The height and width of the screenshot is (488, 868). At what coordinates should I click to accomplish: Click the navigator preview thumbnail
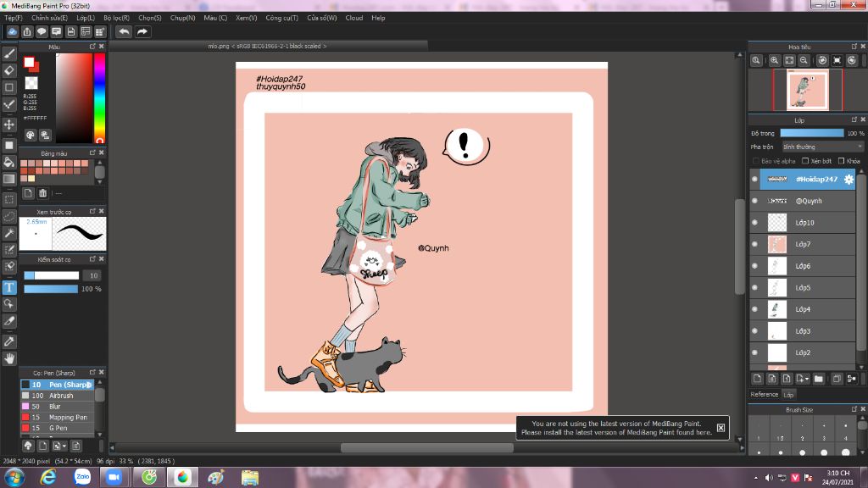808,90
